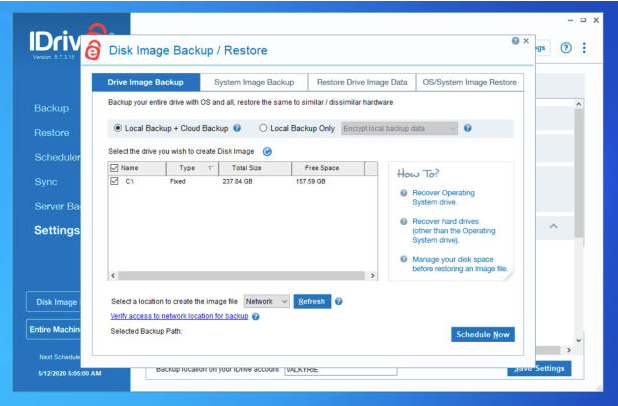The width and height of the screenshot is (618, 406).
Task: Click help icon next to Local Backup + Cloud Backup
Action: (x=237, y=128)
